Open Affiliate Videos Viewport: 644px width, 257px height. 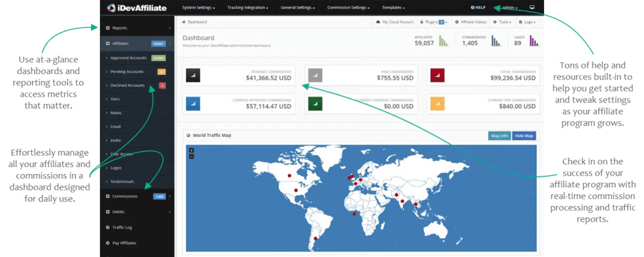pyautogui.click(x=471, y=22)
